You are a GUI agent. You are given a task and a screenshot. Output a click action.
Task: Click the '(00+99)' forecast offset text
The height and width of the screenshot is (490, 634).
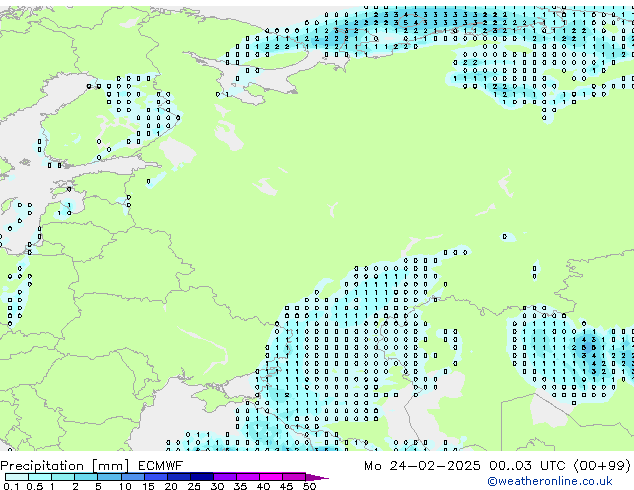coord(602,466)
